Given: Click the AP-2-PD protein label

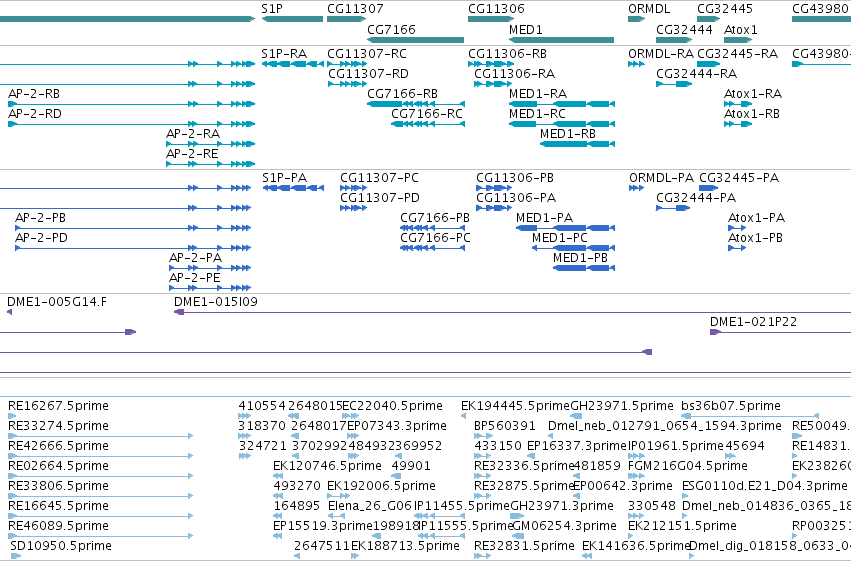Looking at the screenshot, I should [41, 238].
